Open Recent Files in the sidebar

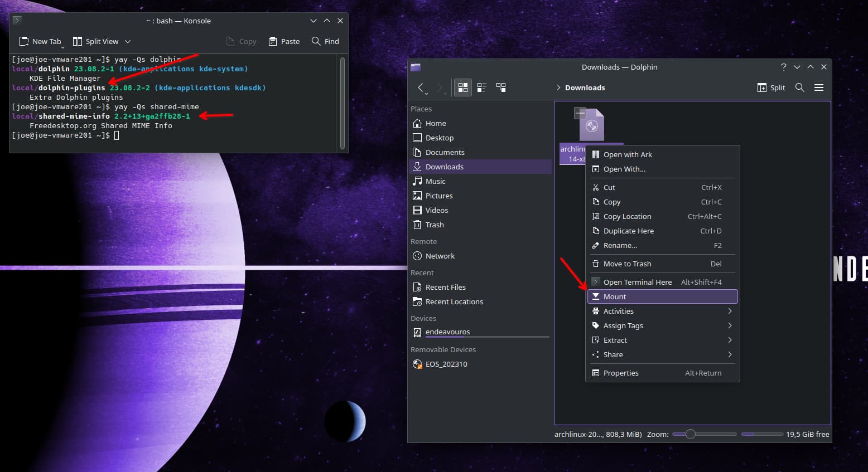pyautogui.click(x=481, y=287)
